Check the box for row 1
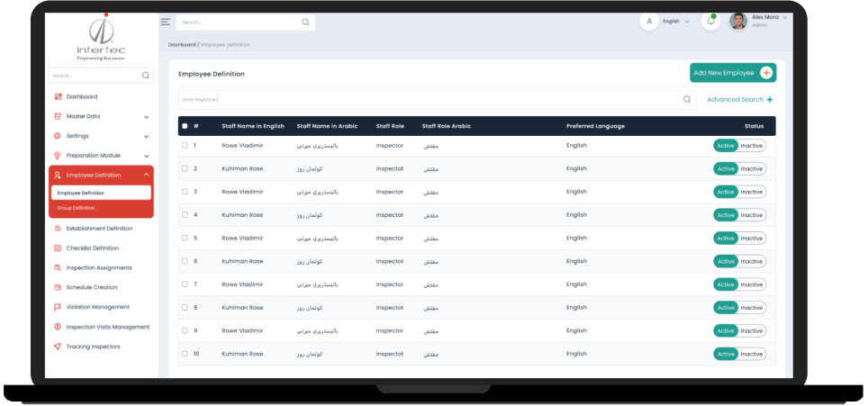Screen dimensions: 868x406 coord(185,146)
